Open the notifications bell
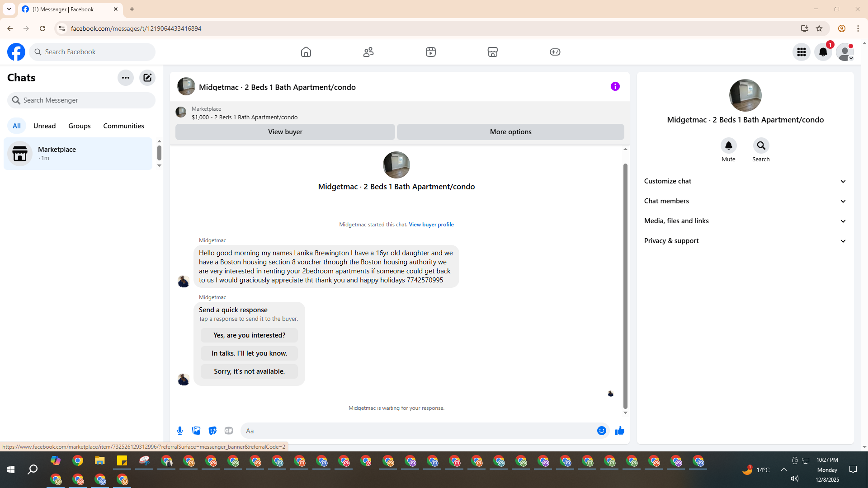The image size is (868, 488). [x=823, y=52]
